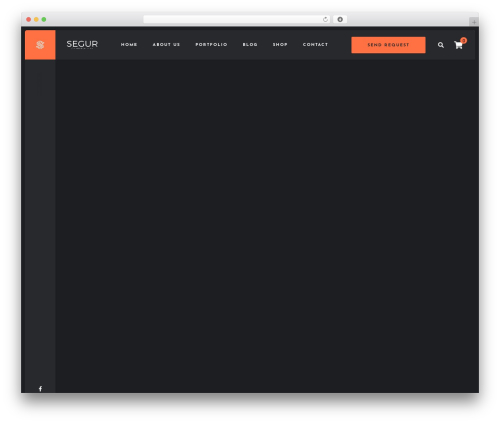Open the search magnifier icon
Viewport: 500px width, 423px height.
(441, 45)
